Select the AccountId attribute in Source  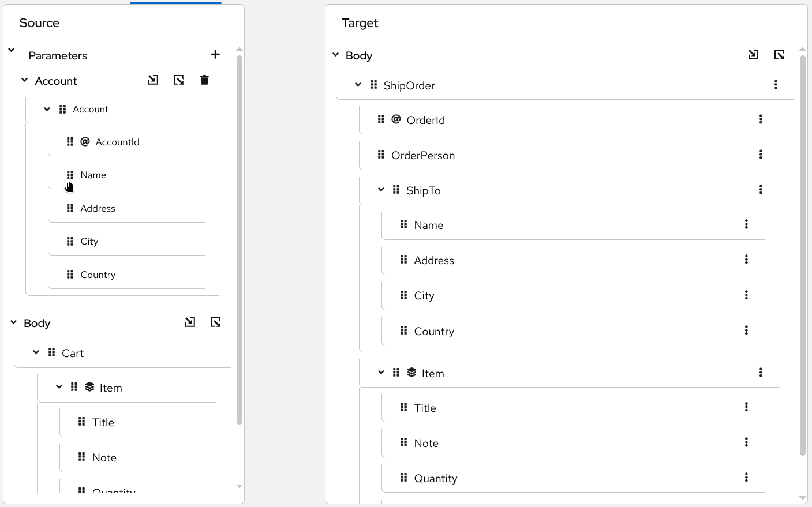[x=117, y=142]
